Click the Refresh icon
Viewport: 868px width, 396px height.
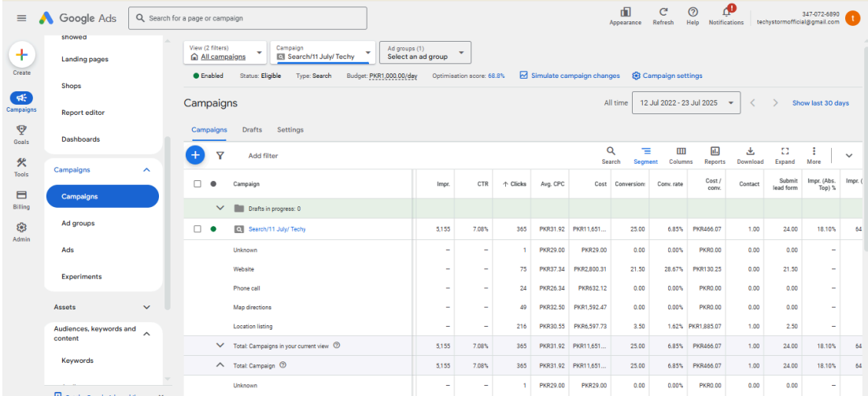click(x=663, y=12)
